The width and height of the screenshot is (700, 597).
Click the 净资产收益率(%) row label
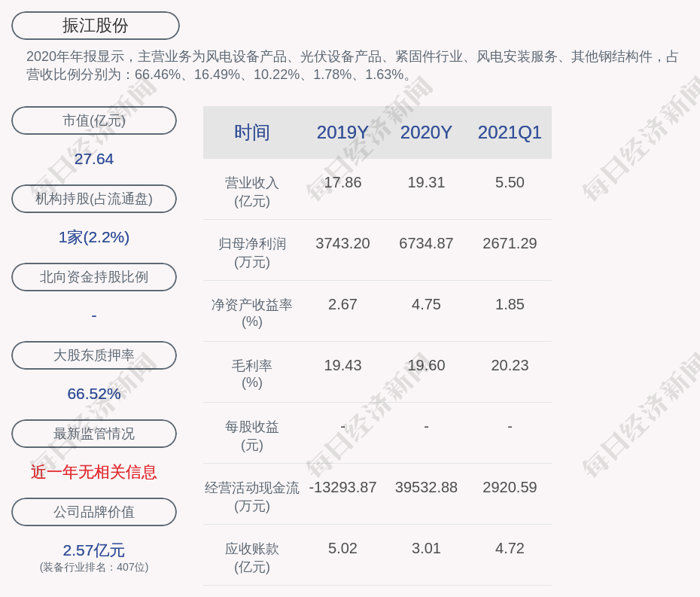pyautogui.click(x=252, y=313)
